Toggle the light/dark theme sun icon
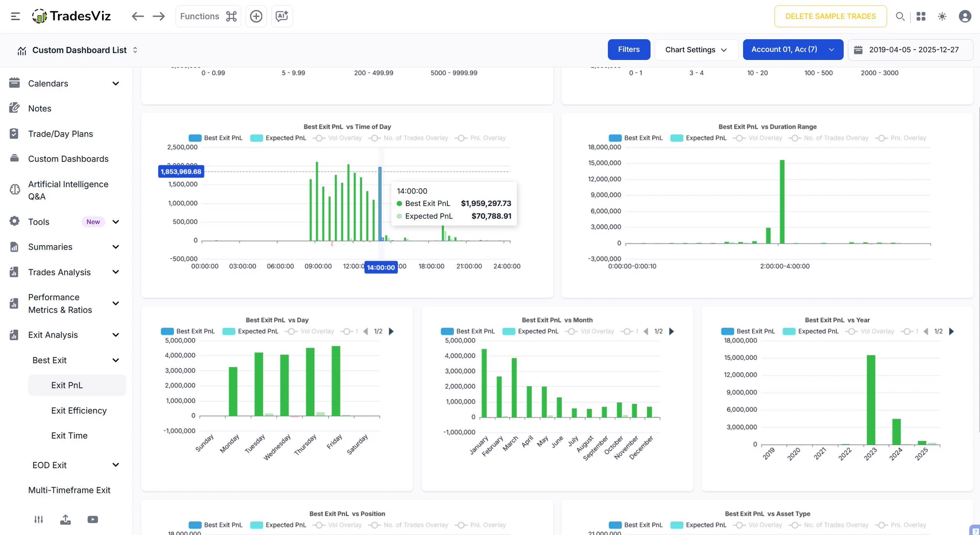 coord(942,16)
